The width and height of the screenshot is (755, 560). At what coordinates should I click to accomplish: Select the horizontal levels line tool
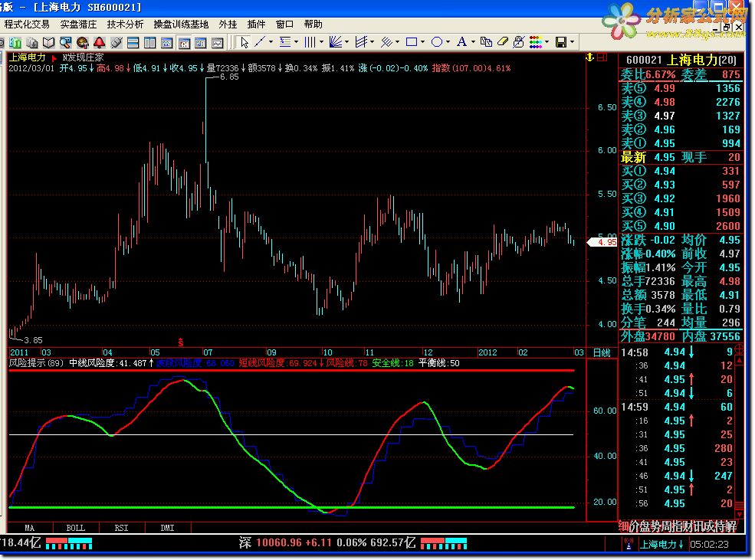pyautogui.click(x=285, y=42)
